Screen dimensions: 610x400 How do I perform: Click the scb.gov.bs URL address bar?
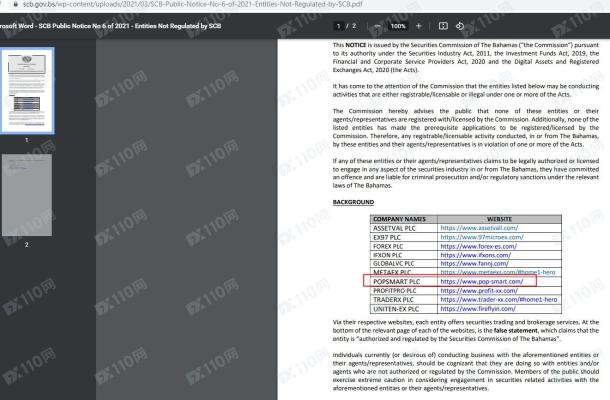coord(193,4)
